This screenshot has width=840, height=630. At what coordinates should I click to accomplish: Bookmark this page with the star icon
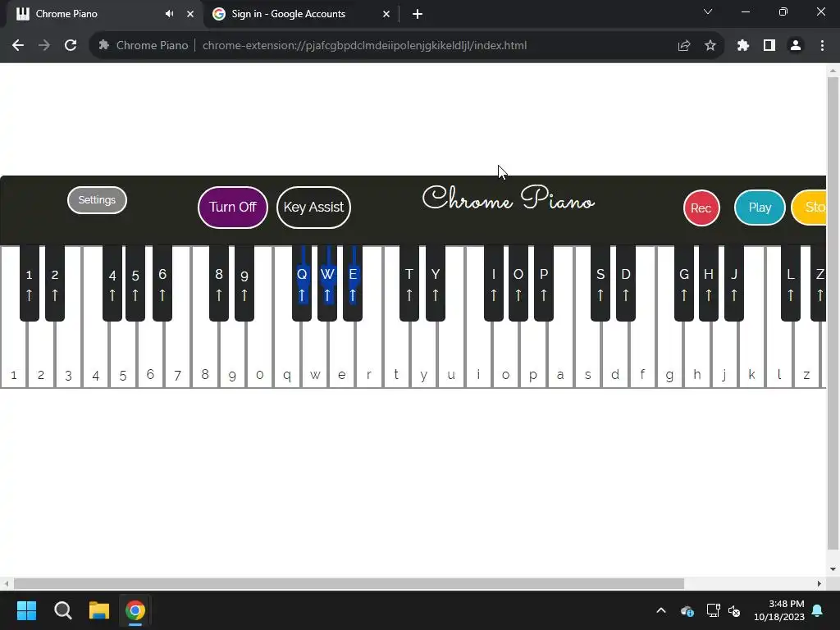pos(710,46)
